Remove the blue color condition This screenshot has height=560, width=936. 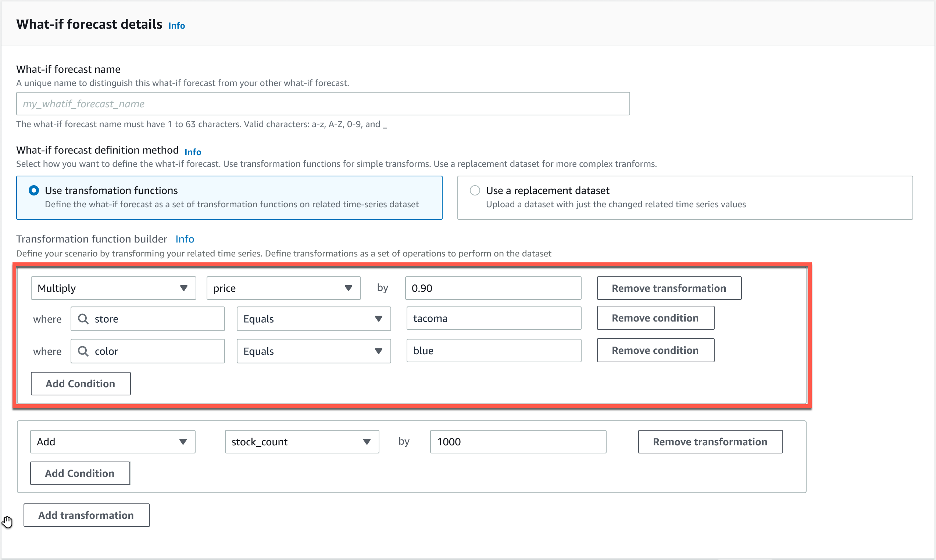pos(655,350)
